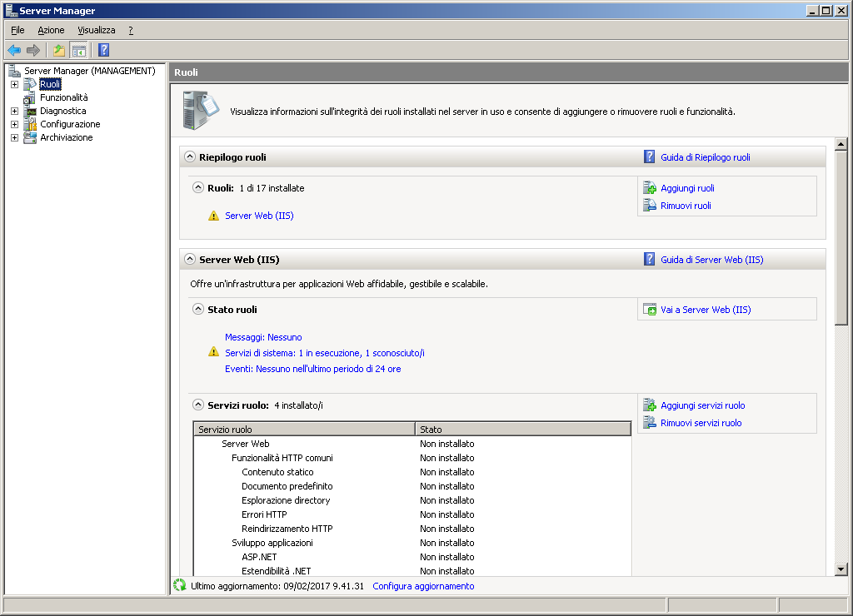
Task: Collapse the Ruoli: 1 di 17 installate subsection
Action: point(198,187)
